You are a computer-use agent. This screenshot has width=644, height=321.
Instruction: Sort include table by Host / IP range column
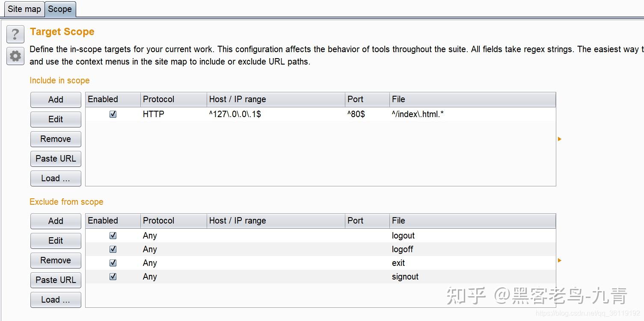(276, 100)
